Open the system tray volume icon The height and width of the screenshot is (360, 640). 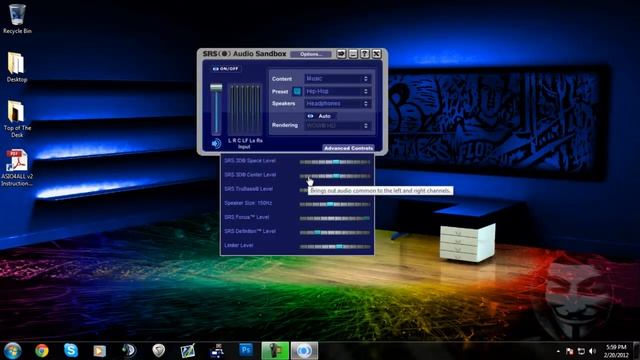pos(593,351)
